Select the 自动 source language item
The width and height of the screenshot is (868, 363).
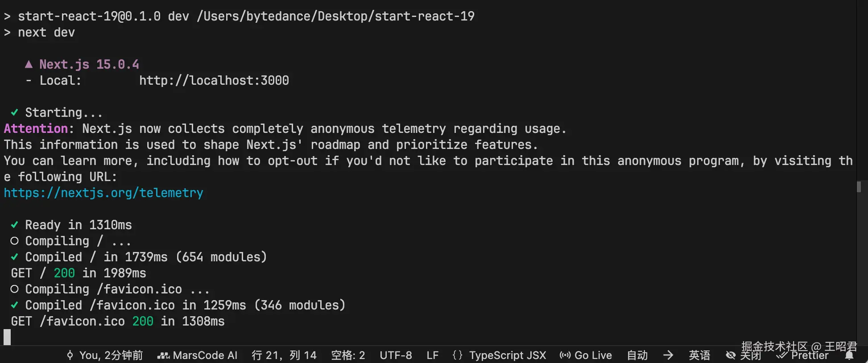tap(637, 355)
